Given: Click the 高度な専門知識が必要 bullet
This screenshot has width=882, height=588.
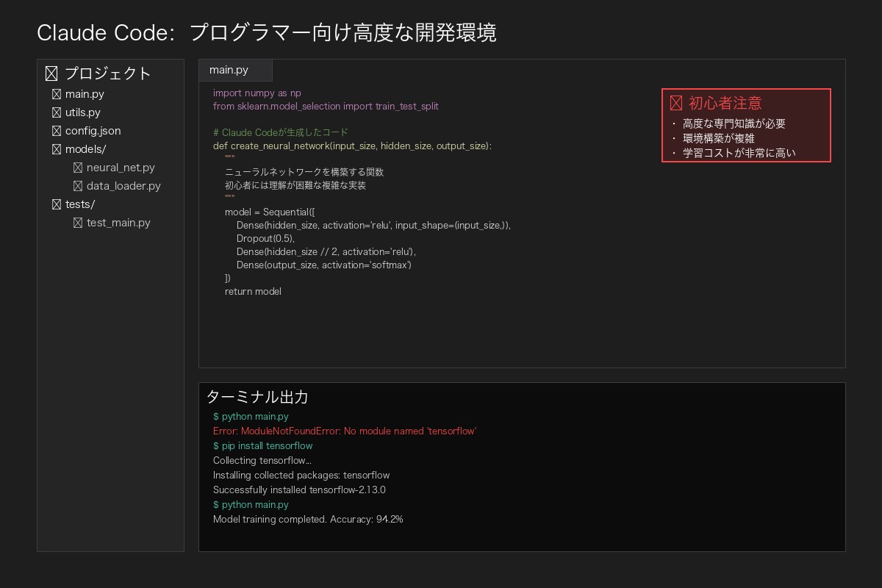Looking at the screenshot, I should (x=734, y=123).
